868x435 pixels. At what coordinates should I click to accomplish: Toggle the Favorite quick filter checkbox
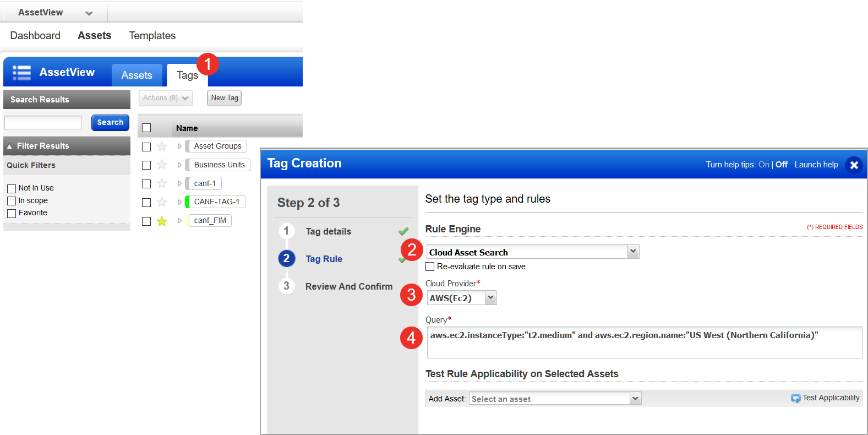coord(12,214)
